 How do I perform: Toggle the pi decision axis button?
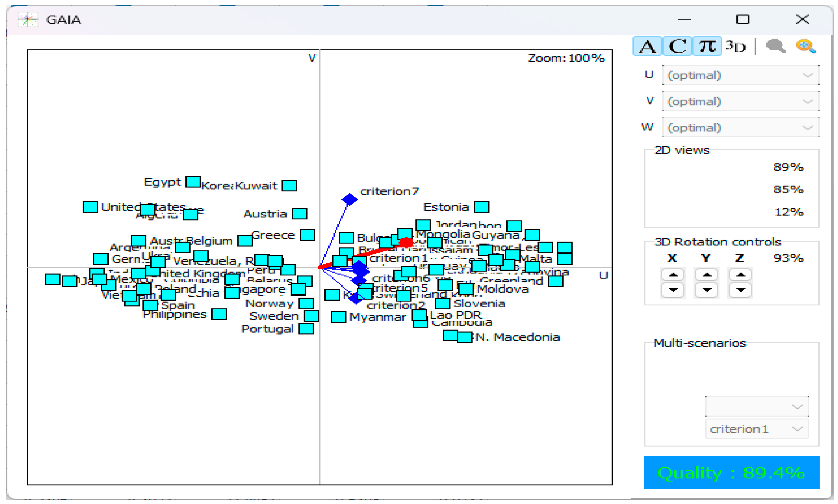707,46
